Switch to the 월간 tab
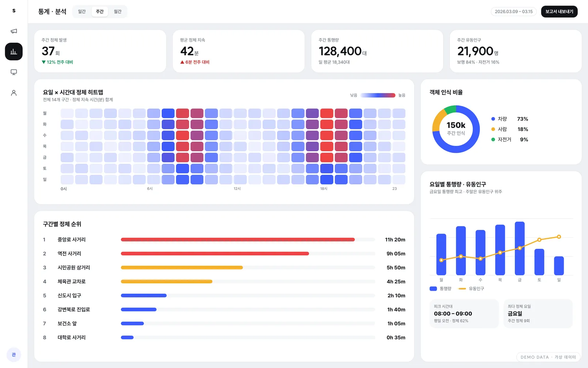 (x=118, y=11)
